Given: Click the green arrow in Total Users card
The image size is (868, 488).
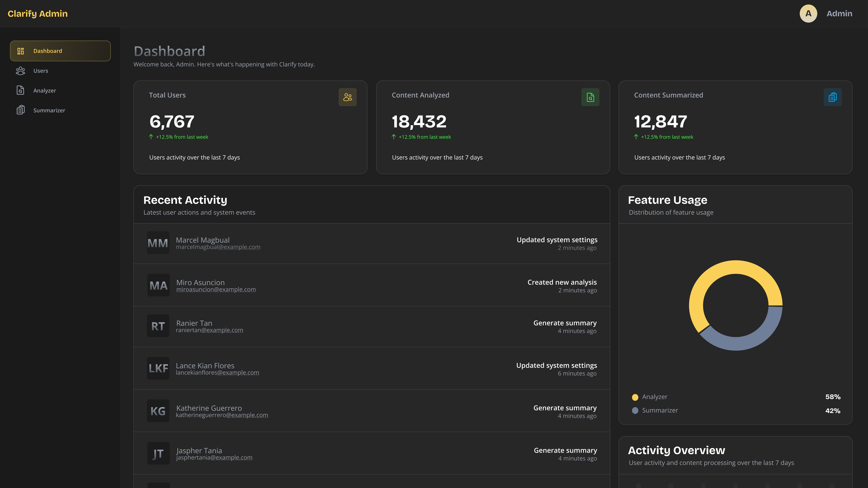Looking at the screenshot, I should point(151,137).
